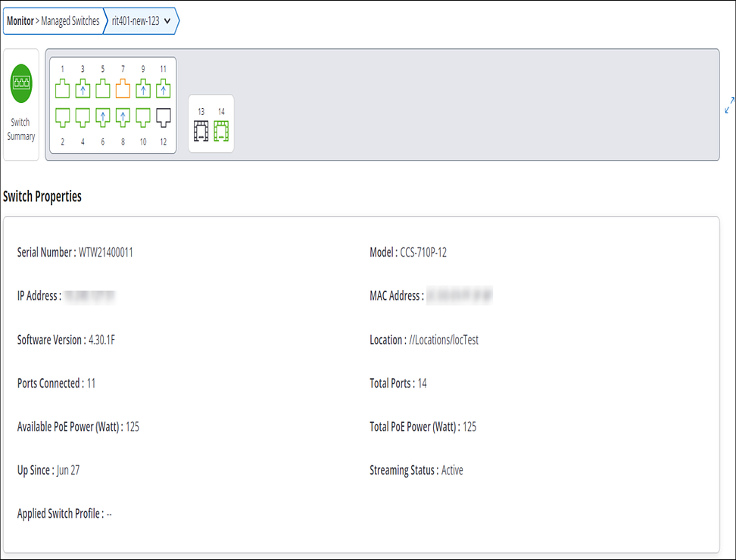This screenshot has height=560, width=736.
Task: Select the unconnected black port 12
Action: (x=164, y=118)
